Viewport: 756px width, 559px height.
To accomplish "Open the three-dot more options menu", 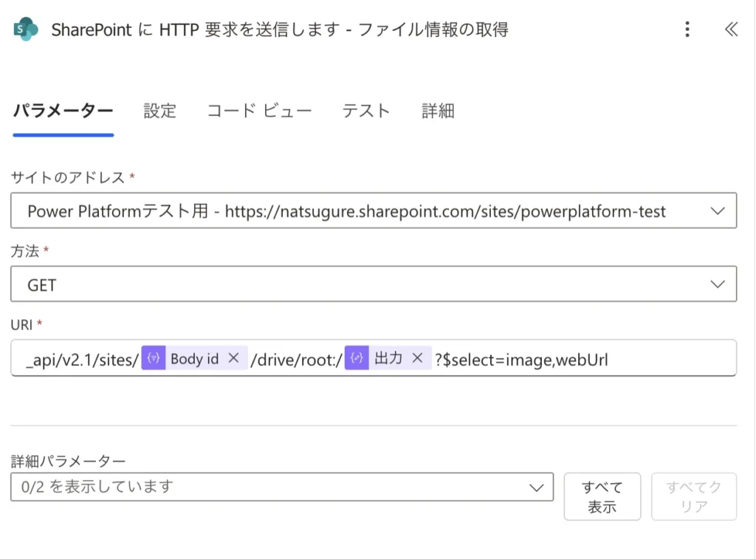I will tap(687, 30).
